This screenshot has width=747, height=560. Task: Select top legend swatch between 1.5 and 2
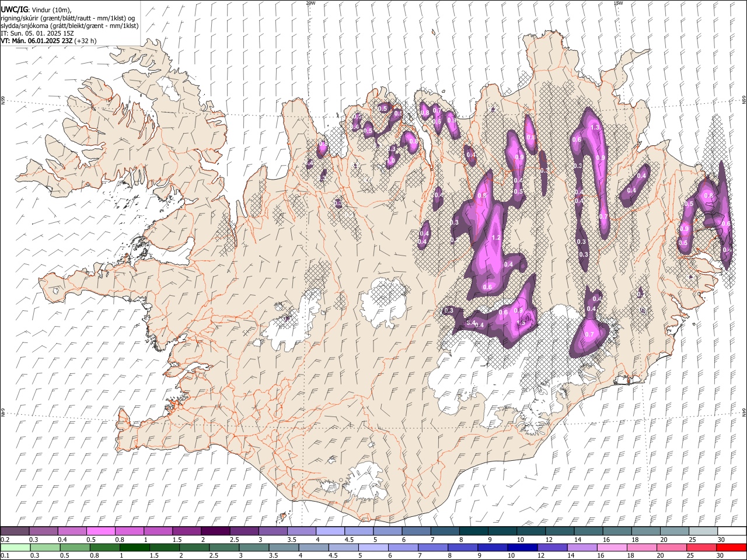(186, 531)
